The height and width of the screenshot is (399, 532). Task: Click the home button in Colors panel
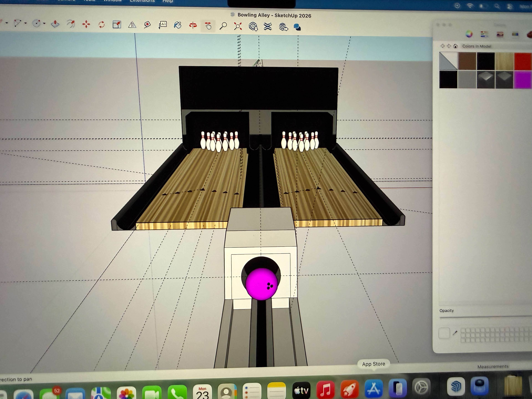click(455, 46)
